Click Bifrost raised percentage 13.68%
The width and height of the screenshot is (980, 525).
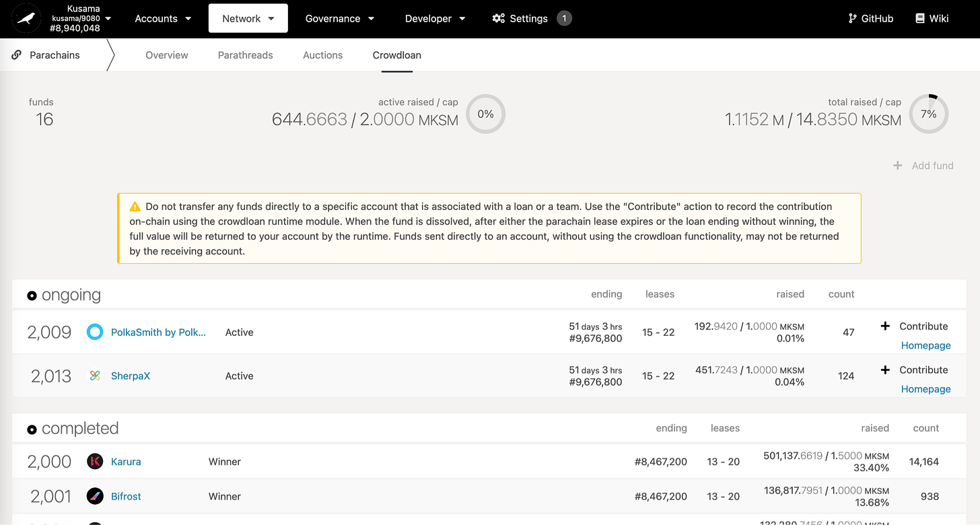click(871, 502)
